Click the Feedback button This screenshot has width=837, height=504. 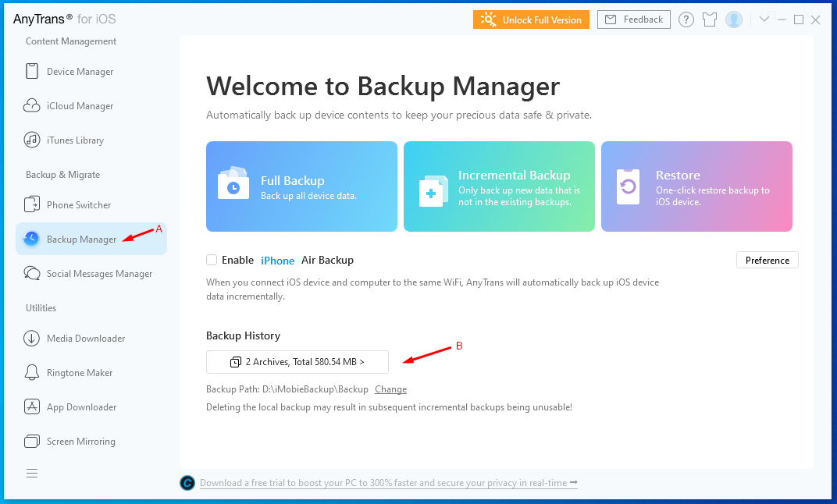tap(634, 20)
